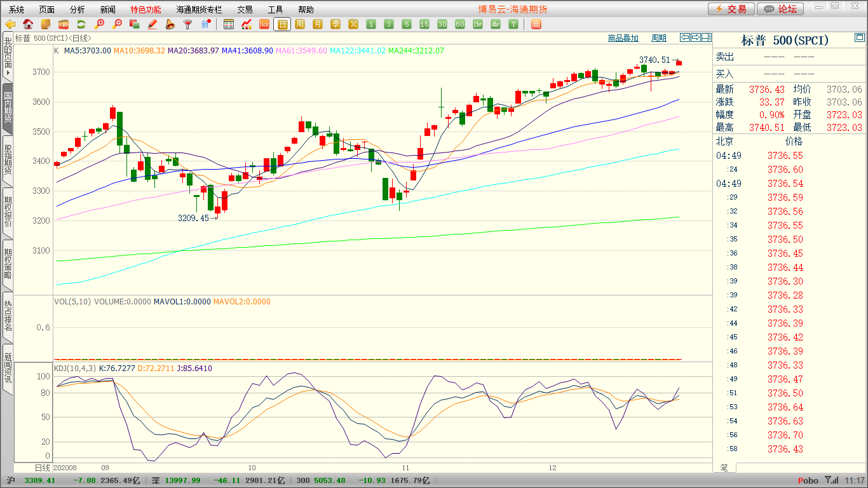
Task: Select the 1-minute period
Action: point(371,24)
